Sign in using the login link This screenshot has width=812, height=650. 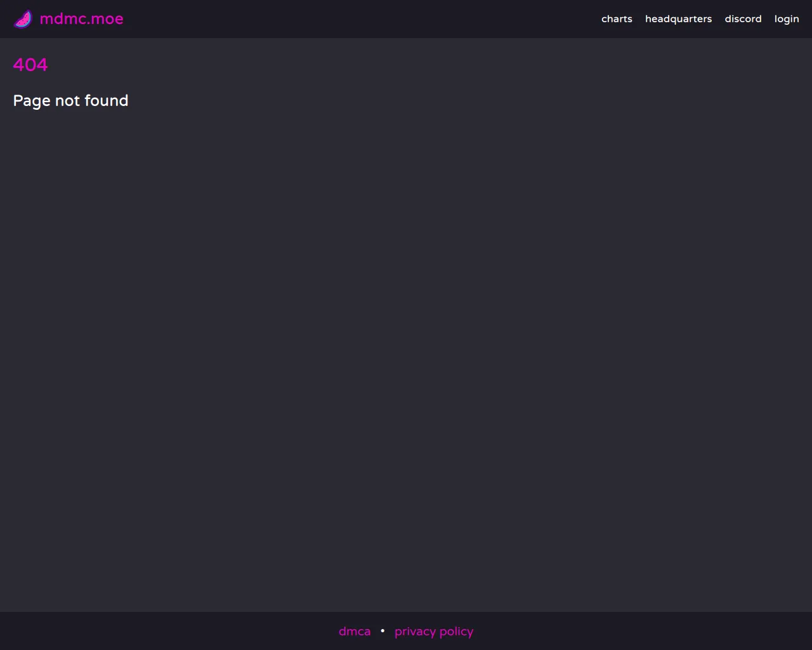coord(787,19)
